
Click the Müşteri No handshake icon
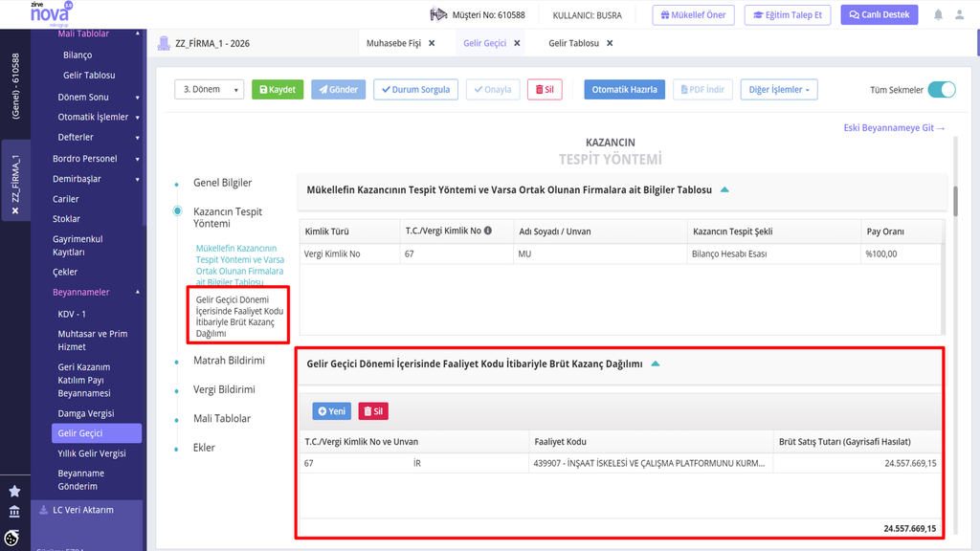pos(438,14)
